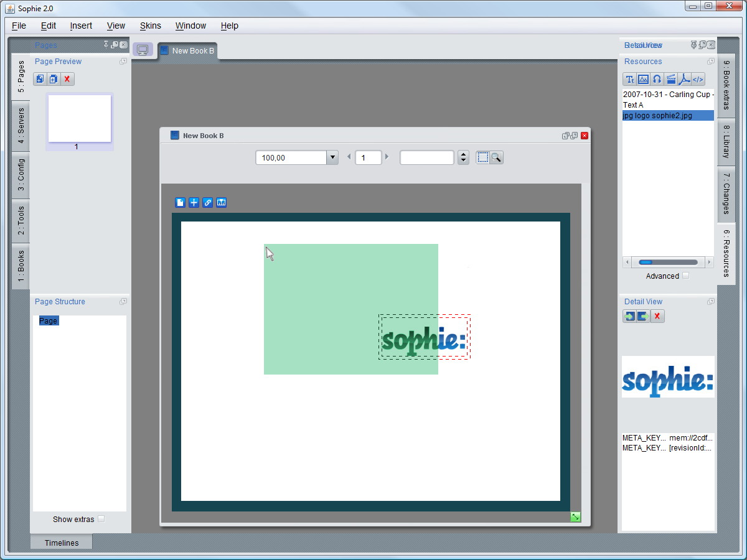Filter resources by audio type
Image resolution: width=747 pixels, height=560 pixels.
[x=657, y=79]
